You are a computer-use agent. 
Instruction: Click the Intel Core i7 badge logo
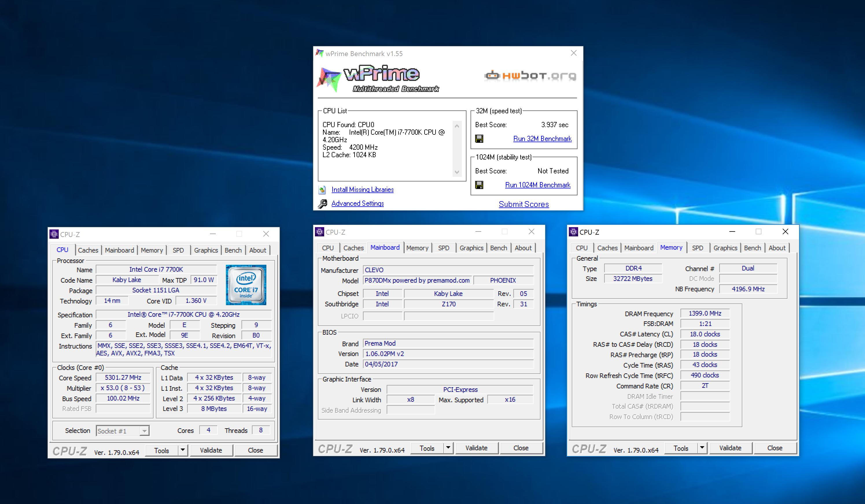246,285
